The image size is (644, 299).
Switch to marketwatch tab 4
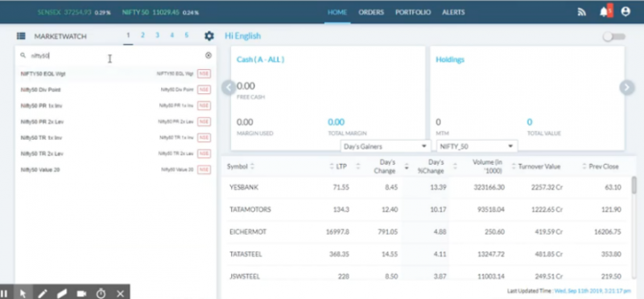pyautogui.click(x=171, y=35)
